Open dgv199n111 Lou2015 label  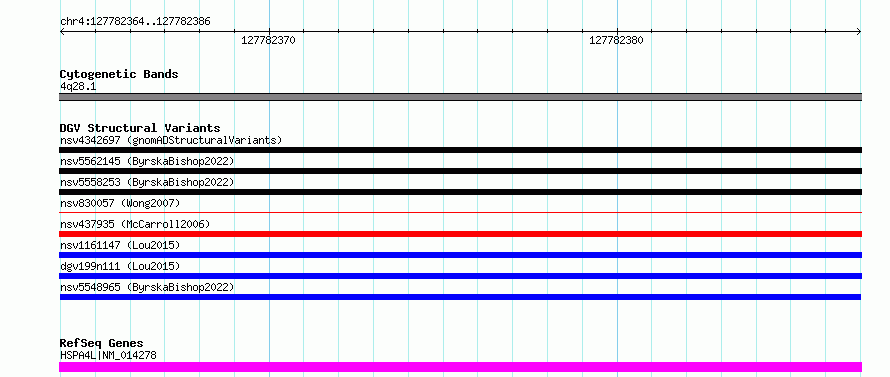(x=120, y=266)
